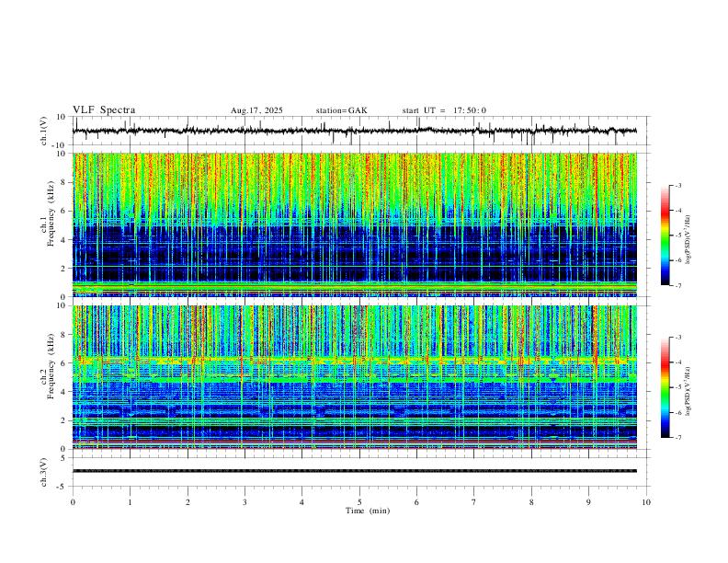The height and width of the screenshot is (563, 728).
Task: Click the lower PSD color bar
Action: point(665,387)
